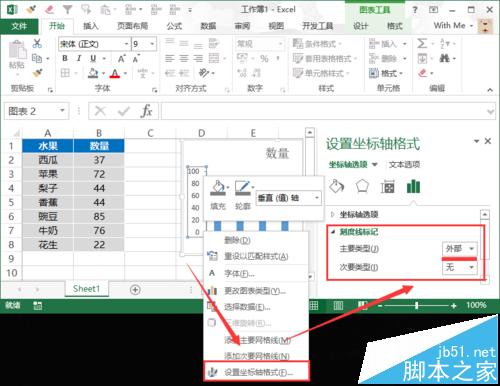Close the 设置坐标轴格式 pane
Viewport: 500px width, 386px height.
coord(488,141)
